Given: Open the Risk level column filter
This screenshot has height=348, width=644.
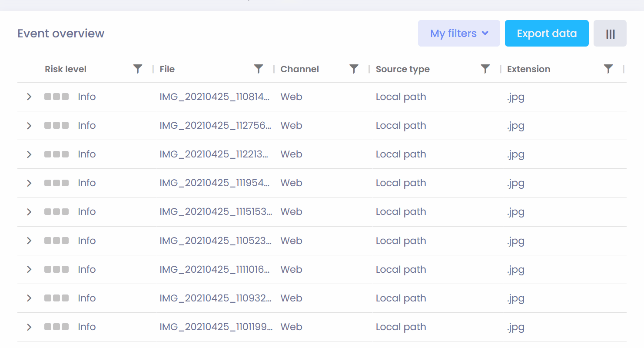Looking at the screenshot, I should 138,69.
